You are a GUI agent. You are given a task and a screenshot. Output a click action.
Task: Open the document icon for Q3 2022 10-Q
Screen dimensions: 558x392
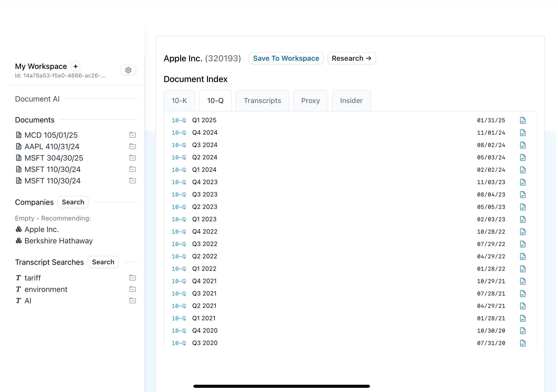click(523, 244)
